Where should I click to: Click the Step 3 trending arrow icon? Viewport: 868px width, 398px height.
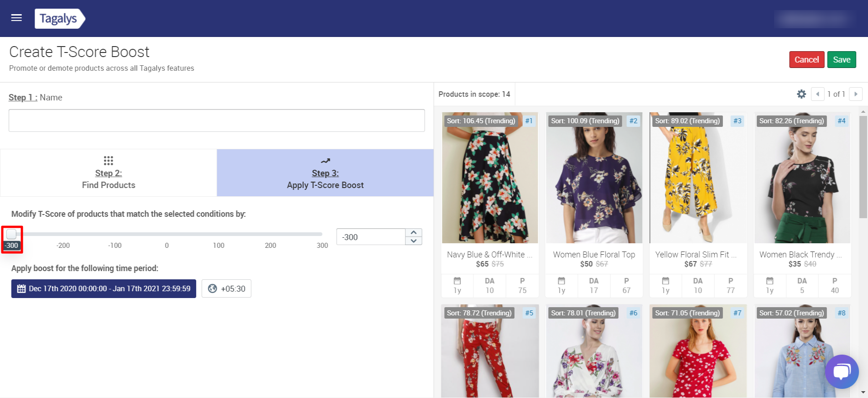[x=325, y=161]
